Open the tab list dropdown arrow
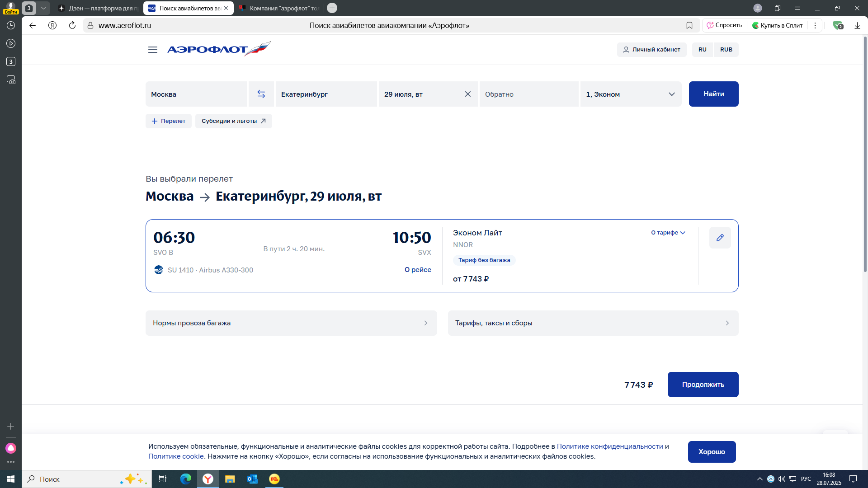The height and width of the screenshot is (488, 868). pyautogui.click(x=43, y=8)
